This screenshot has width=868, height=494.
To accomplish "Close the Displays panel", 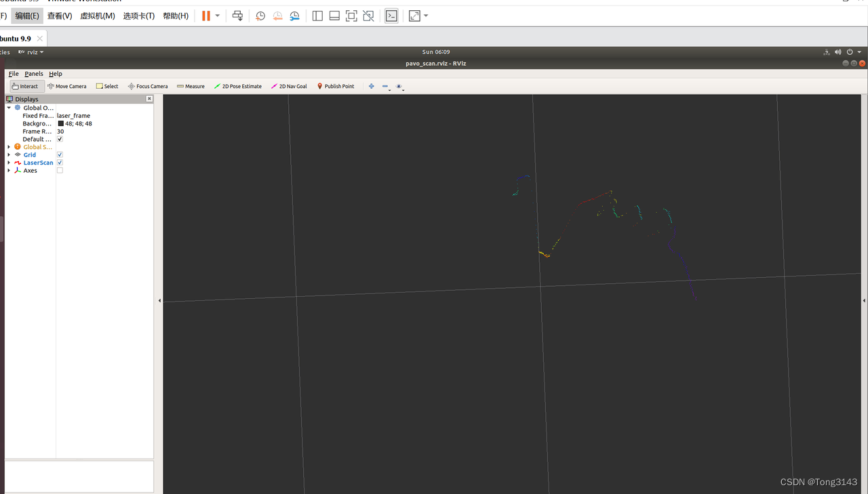I will pos(150,99).
